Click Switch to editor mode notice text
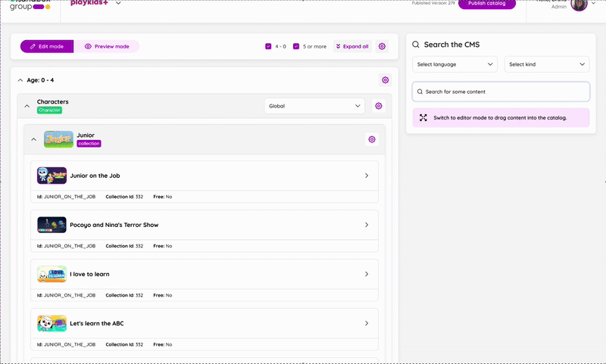 click(x=500, y=118)
